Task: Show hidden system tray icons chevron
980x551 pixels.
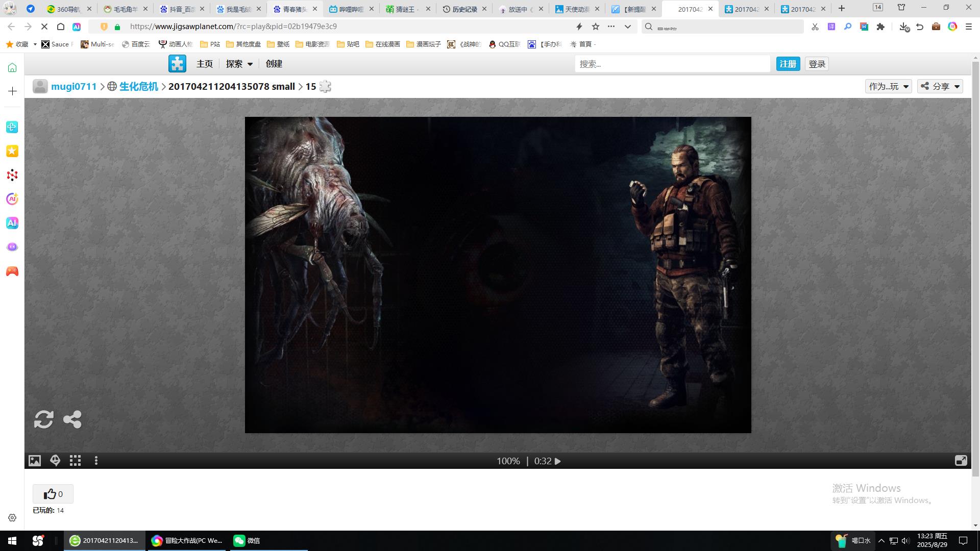Action: [881, 541]
